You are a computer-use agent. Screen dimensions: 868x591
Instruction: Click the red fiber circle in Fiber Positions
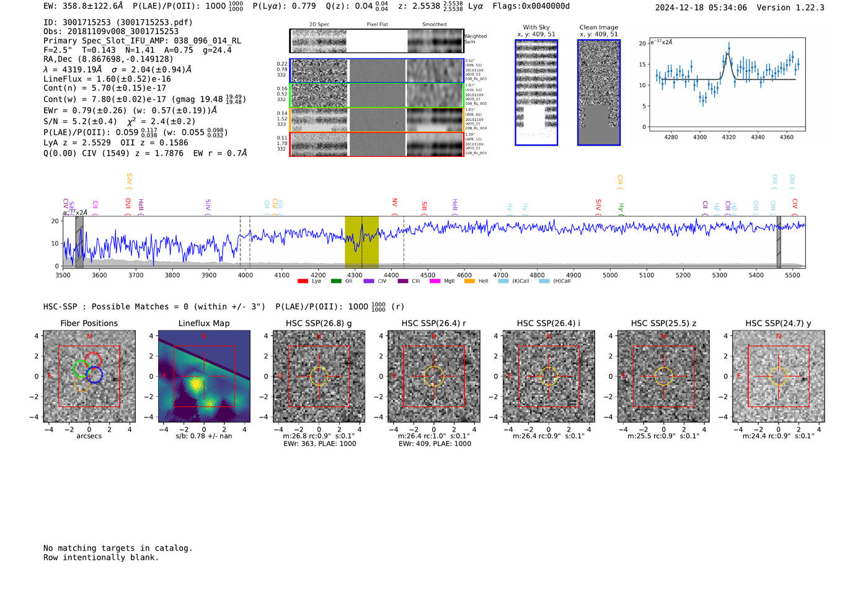[93, 360]
